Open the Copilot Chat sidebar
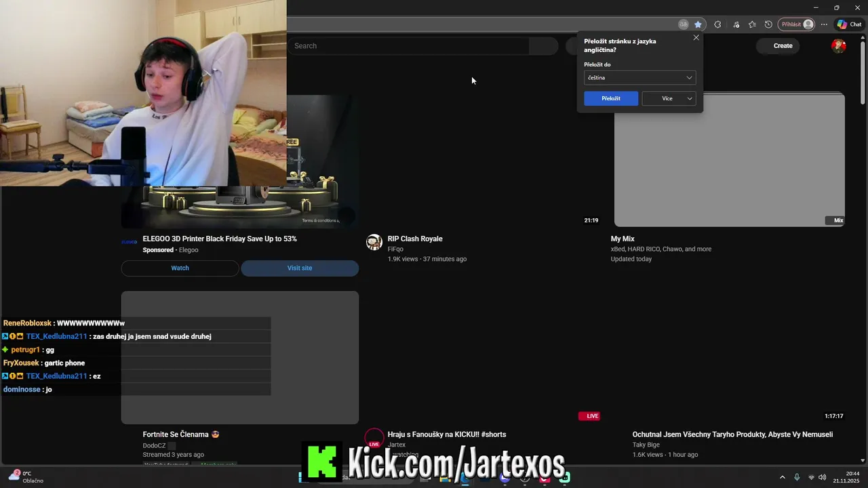Screen dimensions: 868x488 coord(849,24)
